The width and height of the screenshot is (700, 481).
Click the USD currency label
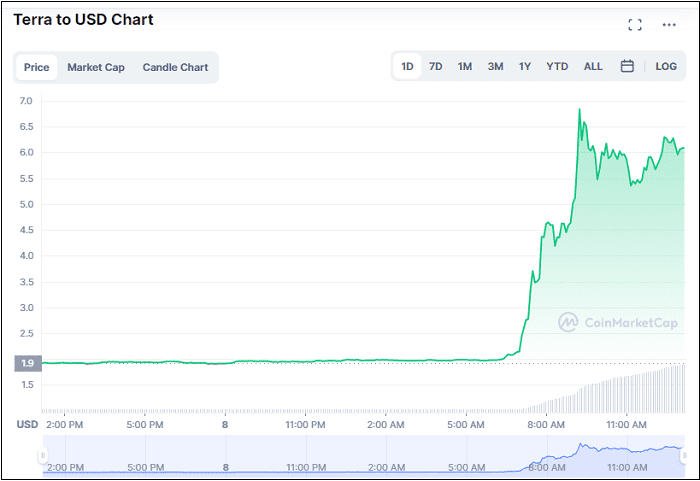(x=27, y=424)
